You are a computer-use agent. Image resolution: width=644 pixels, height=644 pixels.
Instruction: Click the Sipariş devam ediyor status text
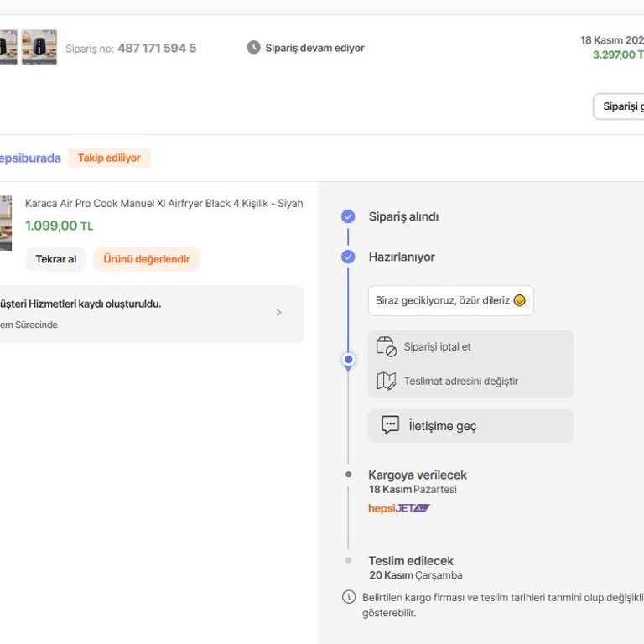click(x=314, y=48)
